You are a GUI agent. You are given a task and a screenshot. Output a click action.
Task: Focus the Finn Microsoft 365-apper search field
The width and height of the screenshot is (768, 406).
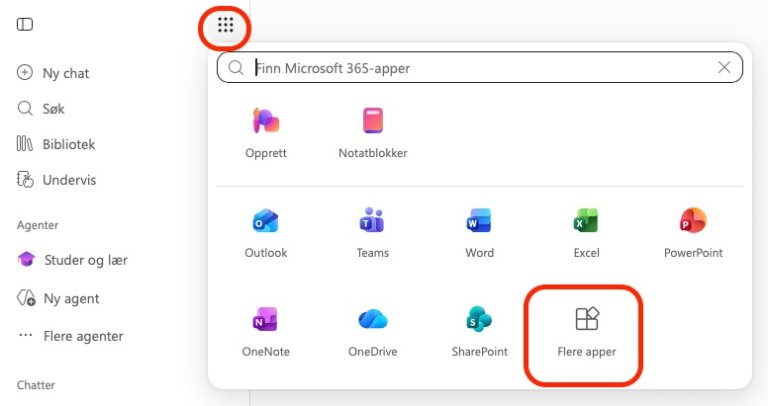[x=480, y=68]
